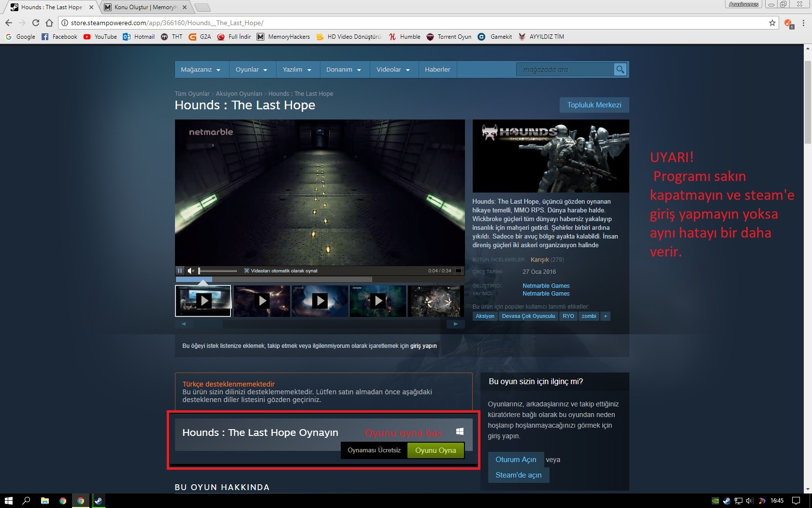Expand the Videolar dropdown menu
Viewport: 812px width, 508px height.
tap(393, 70)
